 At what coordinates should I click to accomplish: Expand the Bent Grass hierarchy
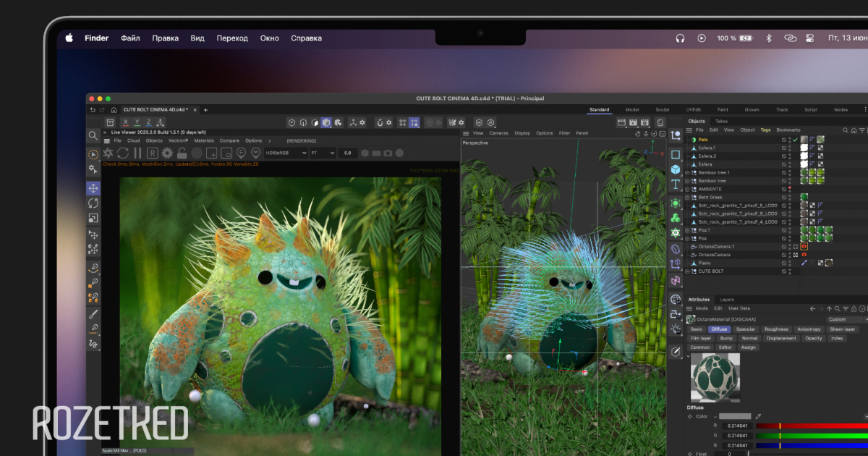pyautogui.click(x=688, y=197)
